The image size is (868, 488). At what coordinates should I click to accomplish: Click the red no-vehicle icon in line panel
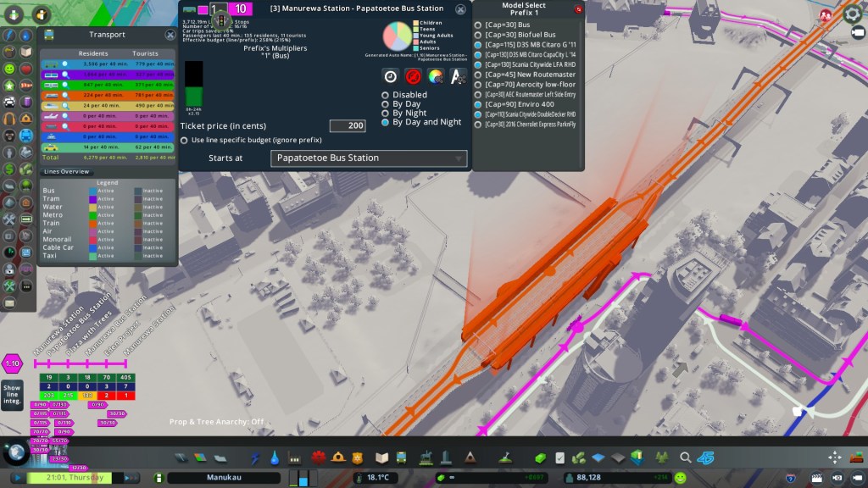tap(413, 76)
